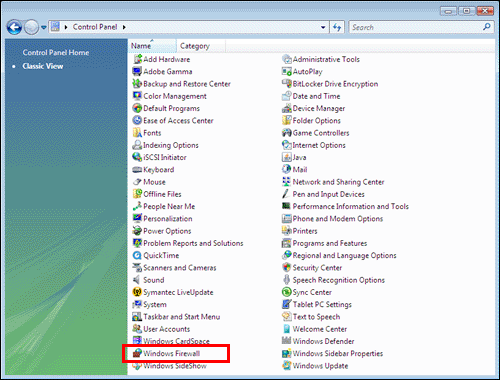500x380 pixels.
Task: Open the AutoPlay icon
Action: click(x=287, y=72)
